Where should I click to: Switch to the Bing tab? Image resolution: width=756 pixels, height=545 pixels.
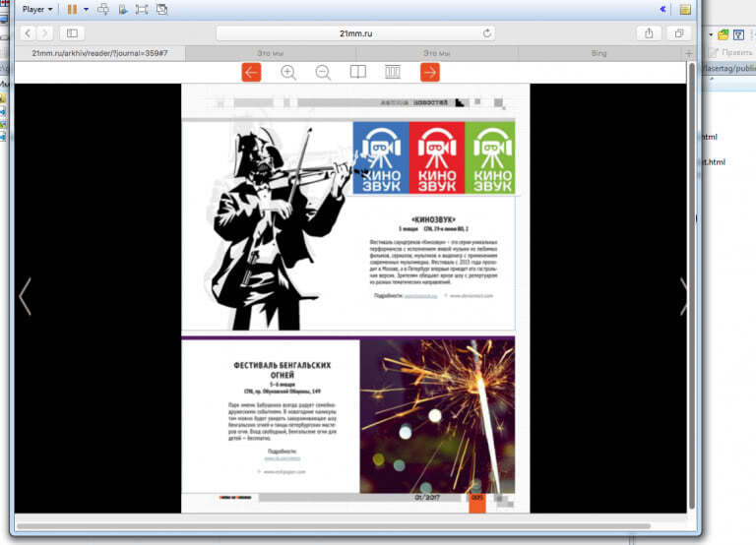tap(598, 53)
